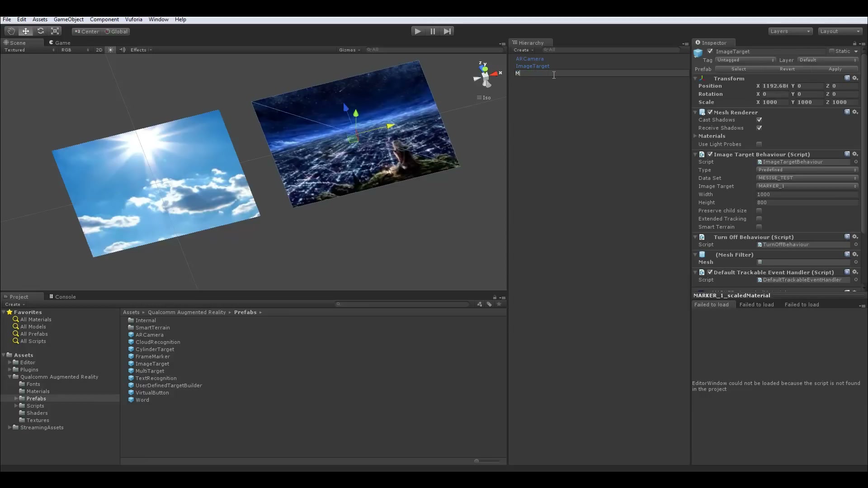Open the Data Set dropdown

[x=807, y=178]
